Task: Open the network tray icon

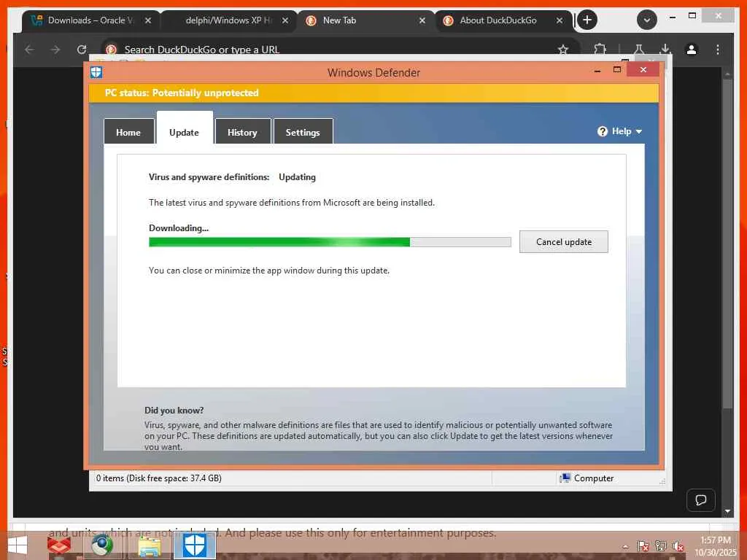Action: coord(661,547)
